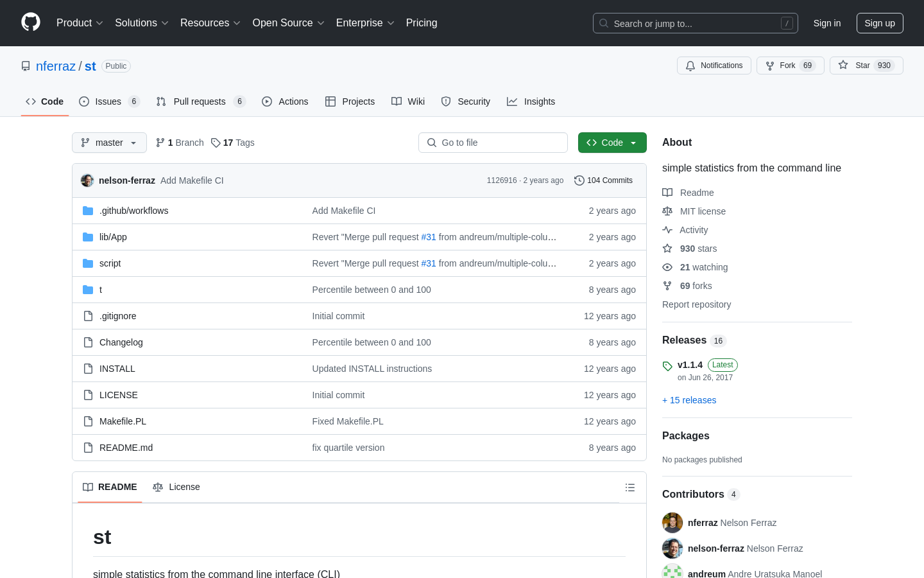Viewport: 924px width, 578px height.
Task: Expand the Resources menu
Action: coord(210,23)
